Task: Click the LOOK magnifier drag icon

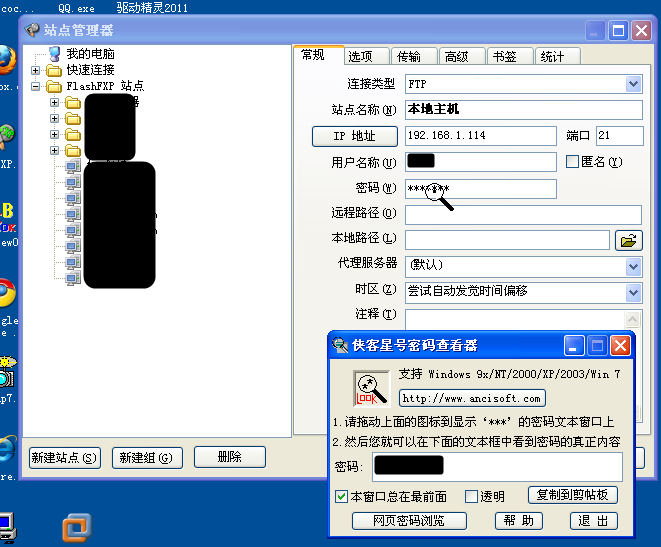Action: 371,389
